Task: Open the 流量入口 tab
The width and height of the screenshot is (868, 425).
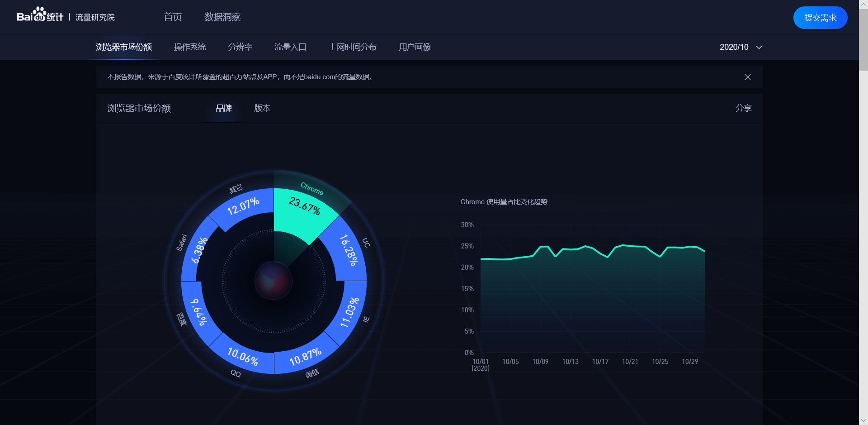Action: click(x=290, y=47)
